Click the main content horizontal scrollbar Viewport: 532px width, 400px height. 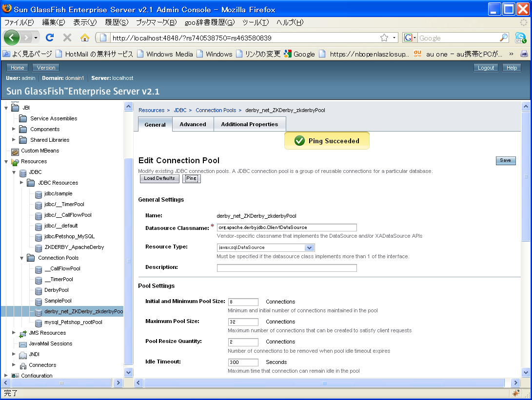(324, 383)
